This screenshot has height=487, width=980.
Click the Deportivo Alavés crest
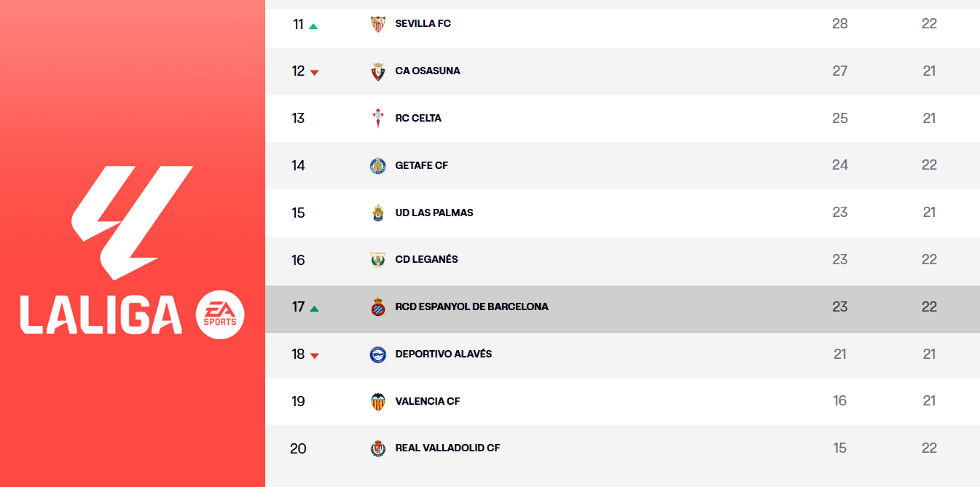click(x=377, y=355)
